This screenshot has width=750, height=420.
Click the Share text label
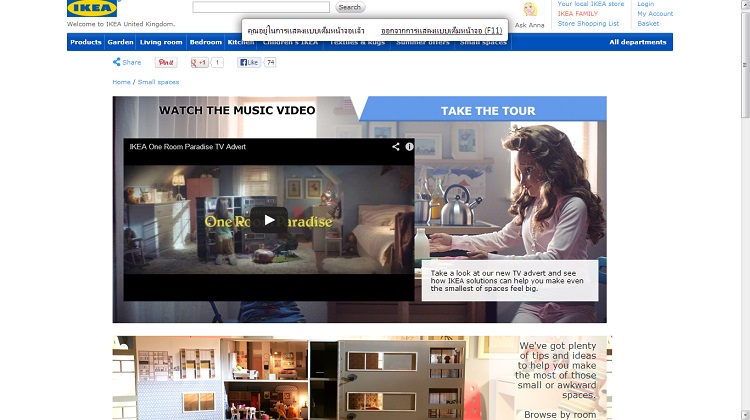point(132,62)
